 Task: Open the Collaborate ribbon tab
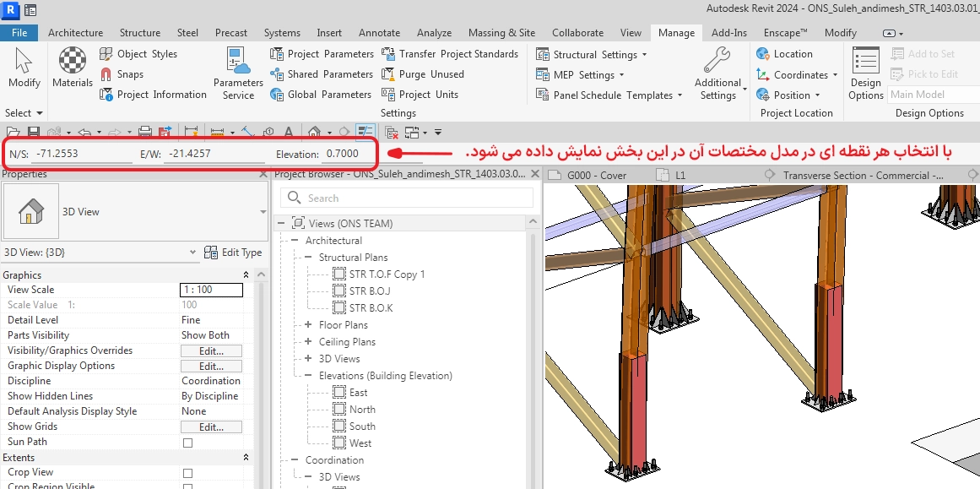[578, 33]
